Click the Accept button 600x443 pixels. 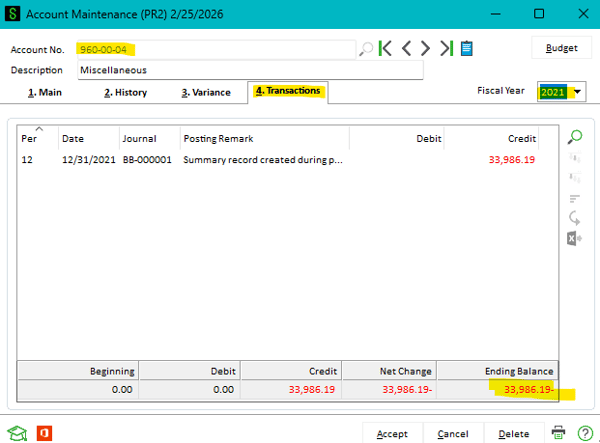pos(392,434)
